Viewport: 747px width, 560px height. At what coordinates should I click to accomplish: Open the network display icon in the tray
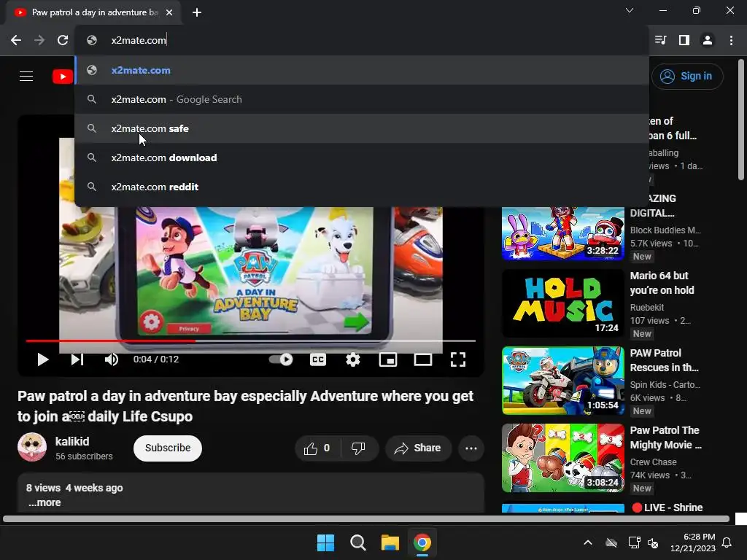[x=634, y=542]
